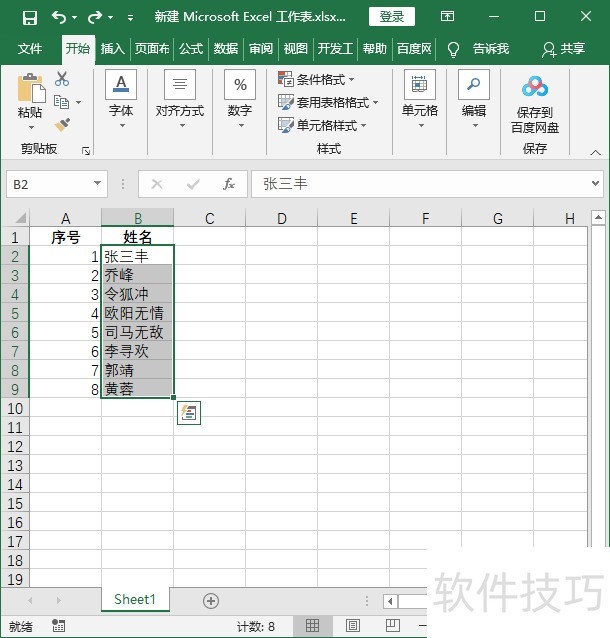Screen dimensions: 610x638
Task: Expand the Copy options arrow
Action: (x=79, y=103)
